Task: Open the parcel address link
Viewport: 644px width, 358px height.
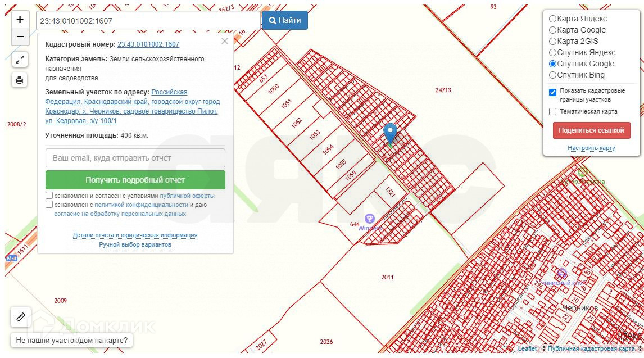Action: pyautogui.click(x=132, y=106)
